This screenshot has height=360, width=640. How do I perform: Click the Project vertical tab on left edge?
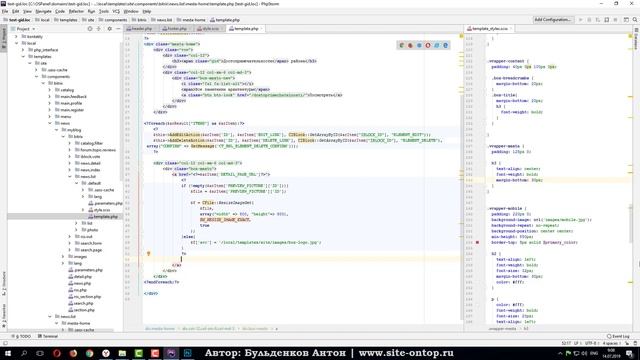[4, 39]
